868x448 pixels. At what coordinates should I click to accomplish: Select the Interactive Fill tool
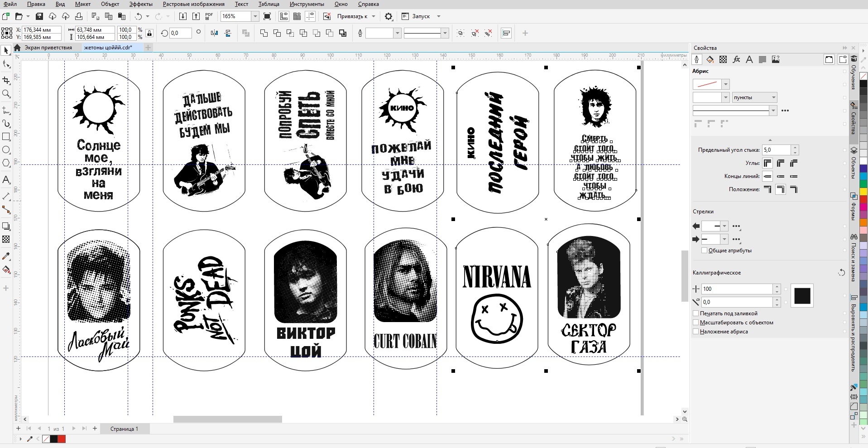click(x=6, y=270)
